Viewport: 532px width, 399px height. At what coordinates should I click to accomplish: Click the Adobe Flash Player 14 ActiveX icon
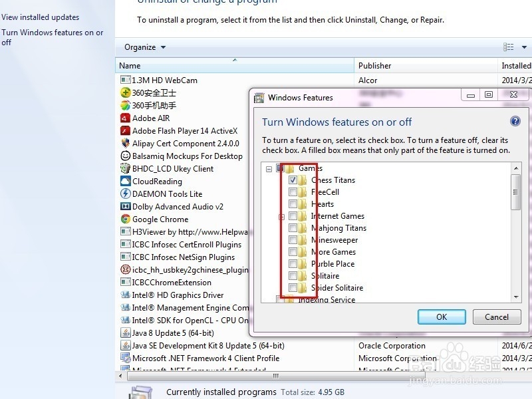126,130
